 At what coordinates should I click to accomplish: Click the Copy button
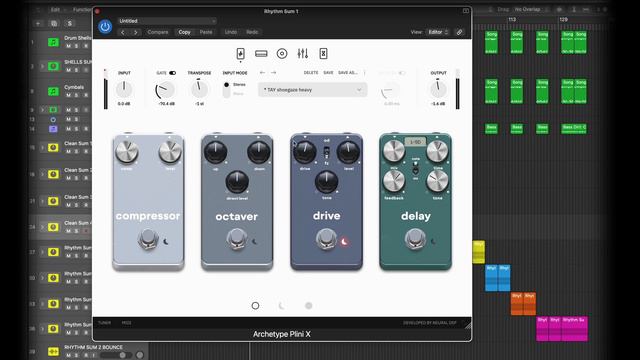coord(184,32)
